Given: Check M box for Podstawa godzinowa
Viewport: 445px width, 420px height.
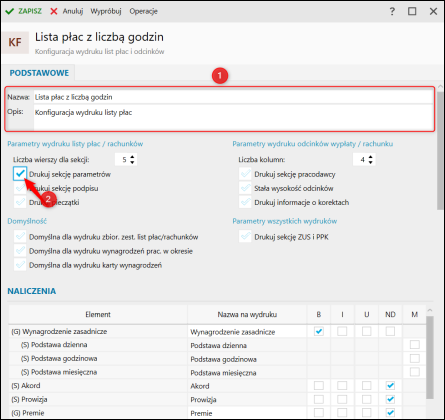Looking at the screenshot, I should coord(415,358).
